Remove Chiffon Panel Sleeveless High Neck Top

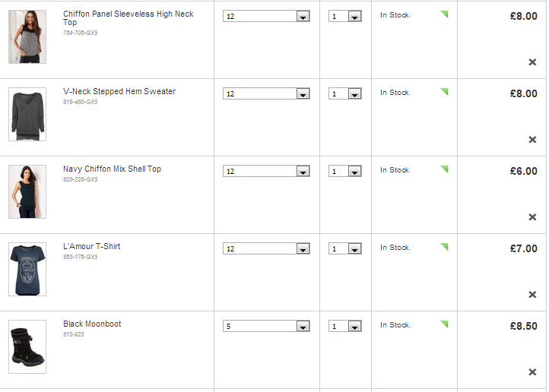click(532, 62)
